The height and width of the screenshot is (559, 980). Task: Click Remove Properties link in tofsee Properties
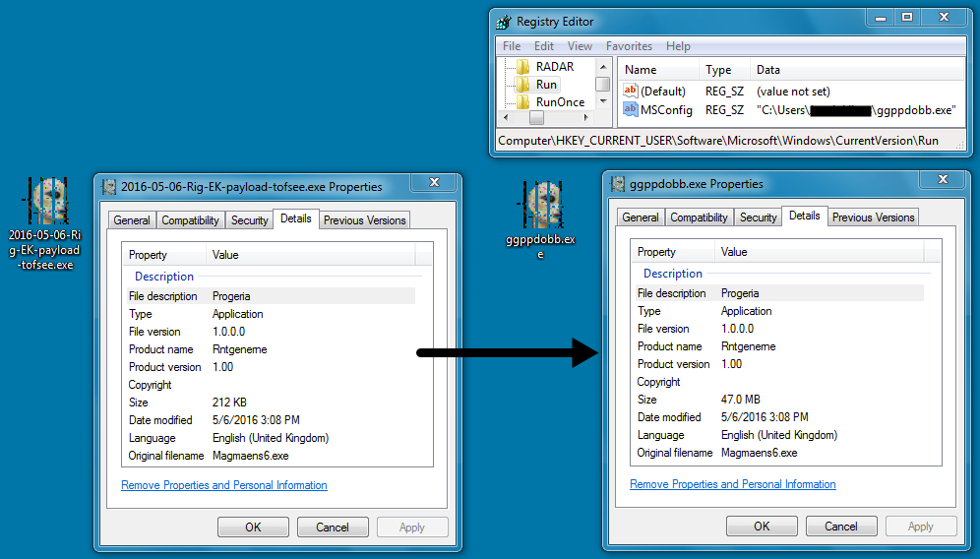click(224, 485)
